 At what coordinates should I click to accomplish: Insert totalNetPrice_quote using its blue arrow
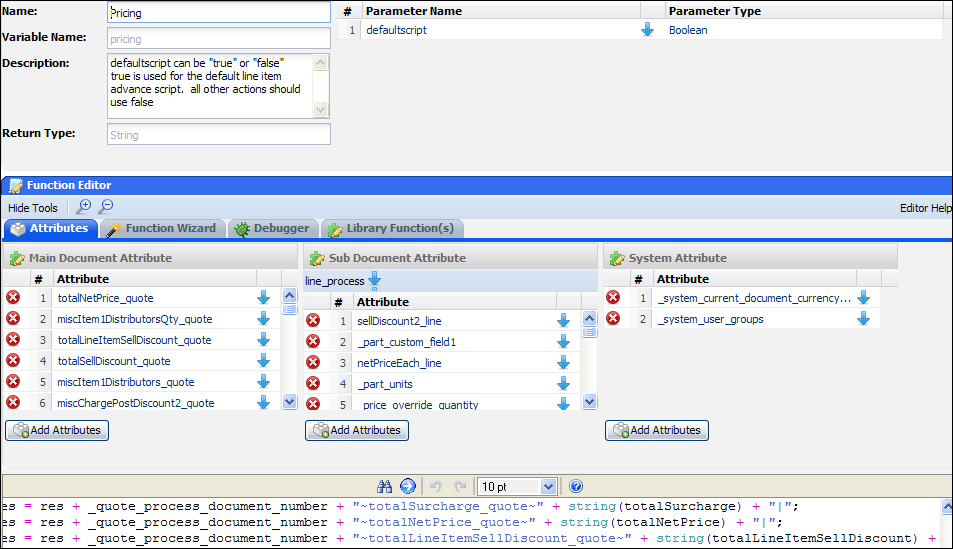tap(263, 297)
